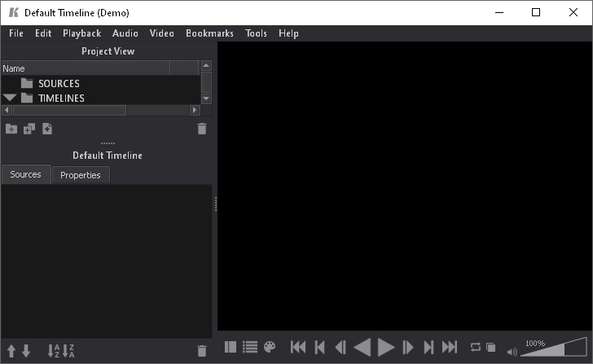Open the color palette icon
593x364 pixels.
270,347
